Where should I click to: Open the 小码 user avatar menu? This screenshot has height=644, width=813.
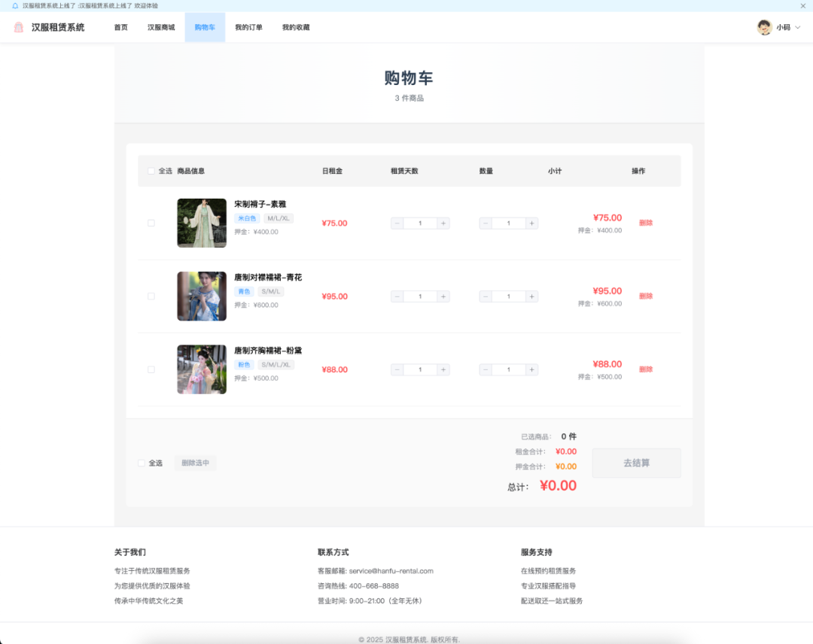click(x=765, y=27)
